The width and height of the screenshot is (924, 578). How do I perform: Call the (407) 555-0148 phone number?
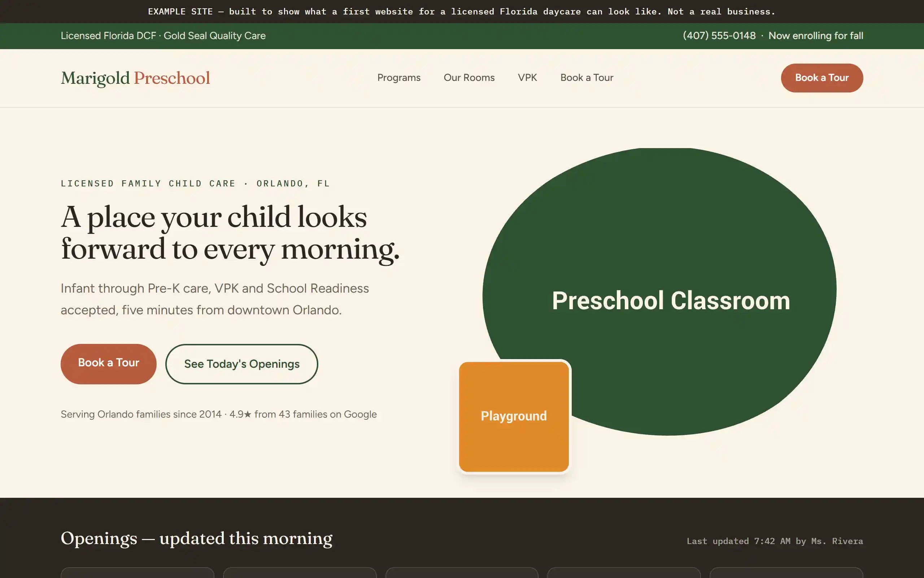pos(719,35)
